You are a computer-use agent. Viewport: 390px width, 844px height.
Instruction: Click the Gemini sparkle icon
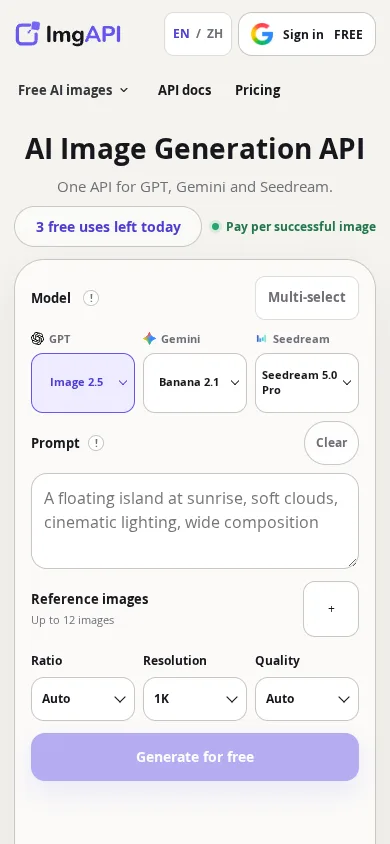click(x=150, y=339)
